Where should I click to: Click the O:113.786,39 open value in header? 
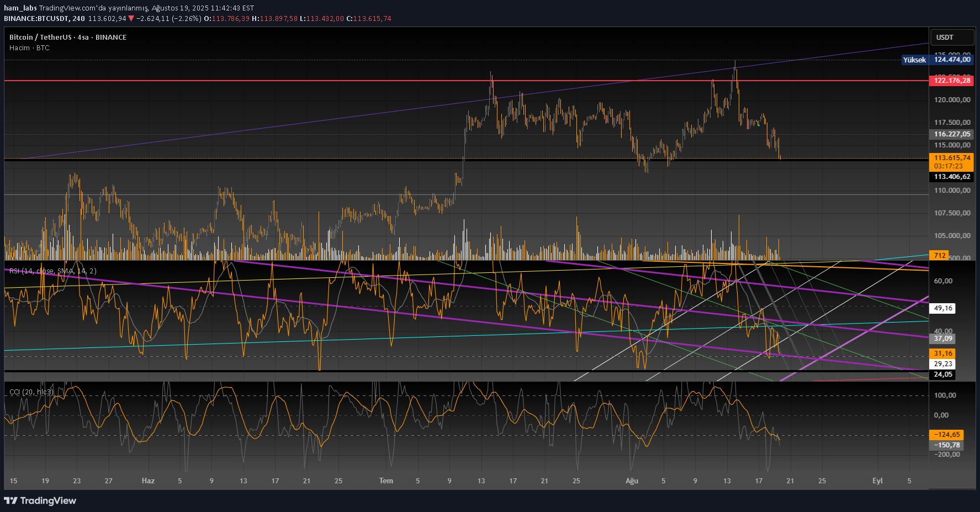coord(227,18)
